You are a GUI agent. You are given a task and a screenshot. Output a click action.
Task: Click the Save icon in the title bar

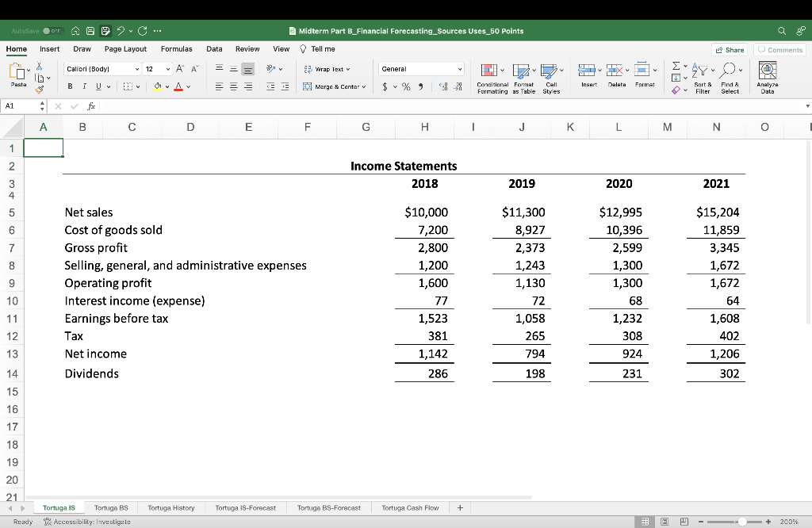(x=90, y=31)
